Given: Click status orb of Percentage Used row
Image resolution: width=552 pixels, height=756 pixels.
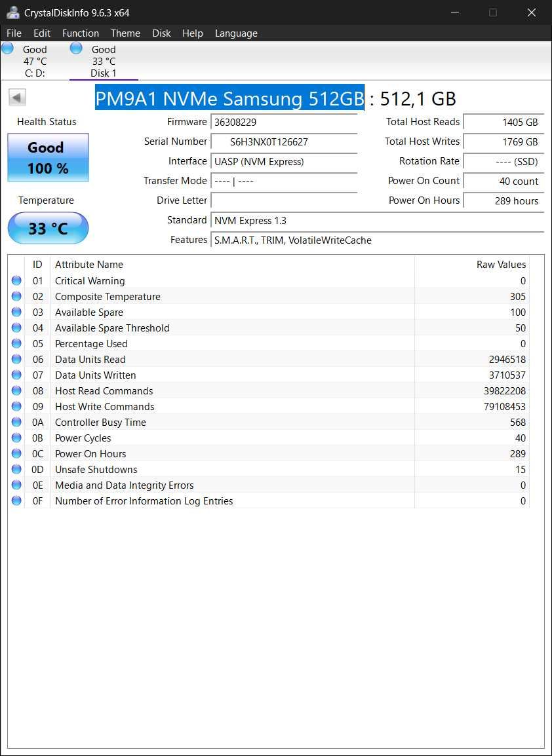Looking at the screenshot, I should 16,343.
